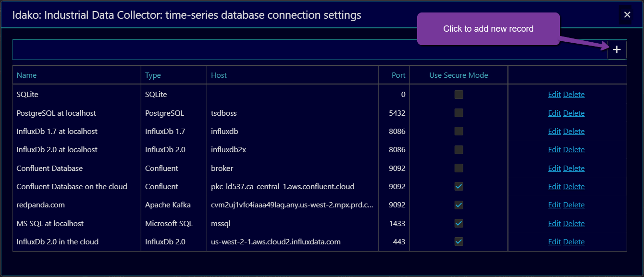Delete the PostgreSQL at localhost record
Image resolution: width=644 pixels, height=277 pixels.
point(574,113)
